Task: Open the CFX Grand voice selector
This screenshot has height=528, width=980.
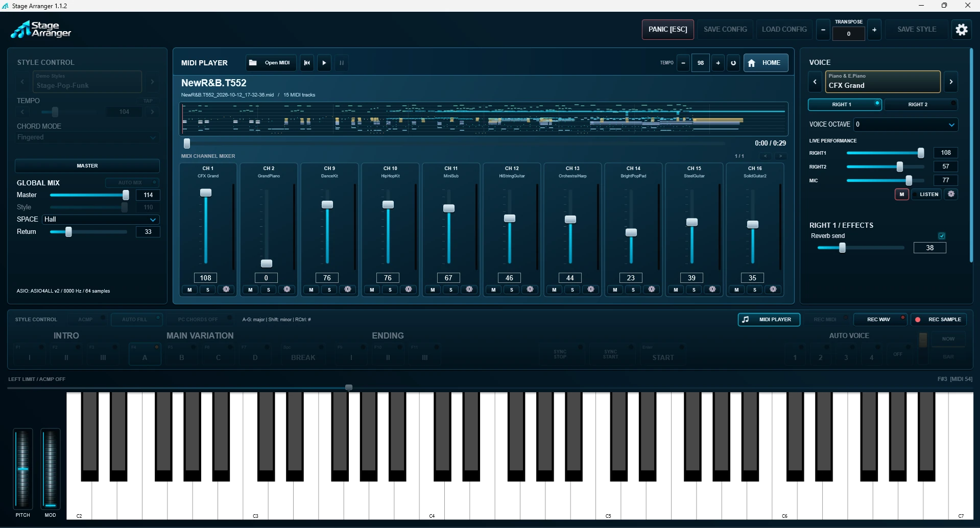Action: click(883, 82)
